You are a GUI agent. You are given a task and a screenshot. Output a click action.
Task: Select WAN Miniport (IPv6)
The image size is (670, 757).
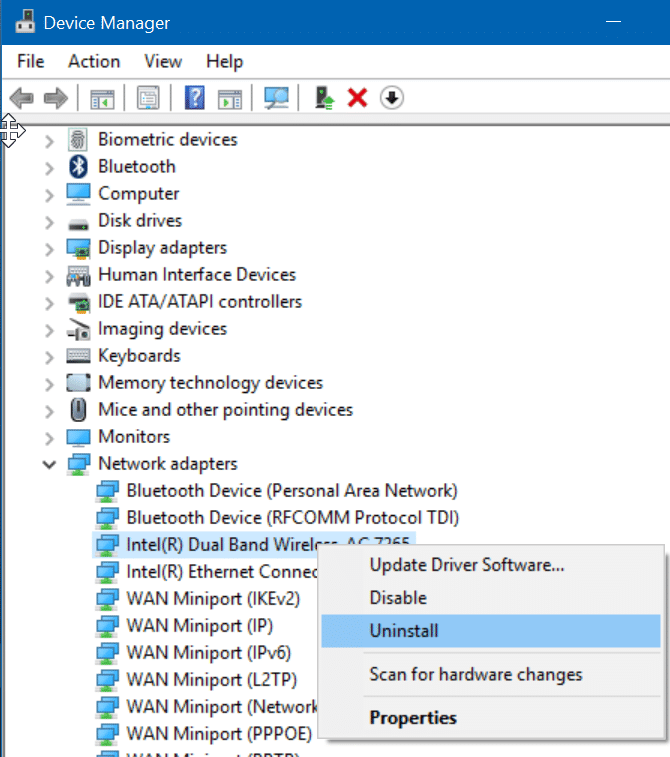209,653
